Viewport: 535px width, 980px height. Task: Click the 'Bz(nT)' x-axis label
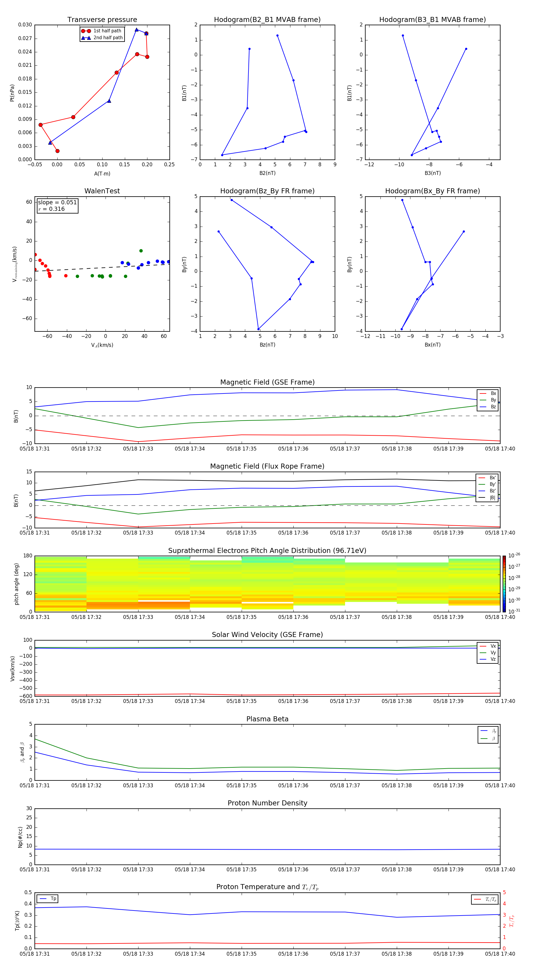[267, 345]
